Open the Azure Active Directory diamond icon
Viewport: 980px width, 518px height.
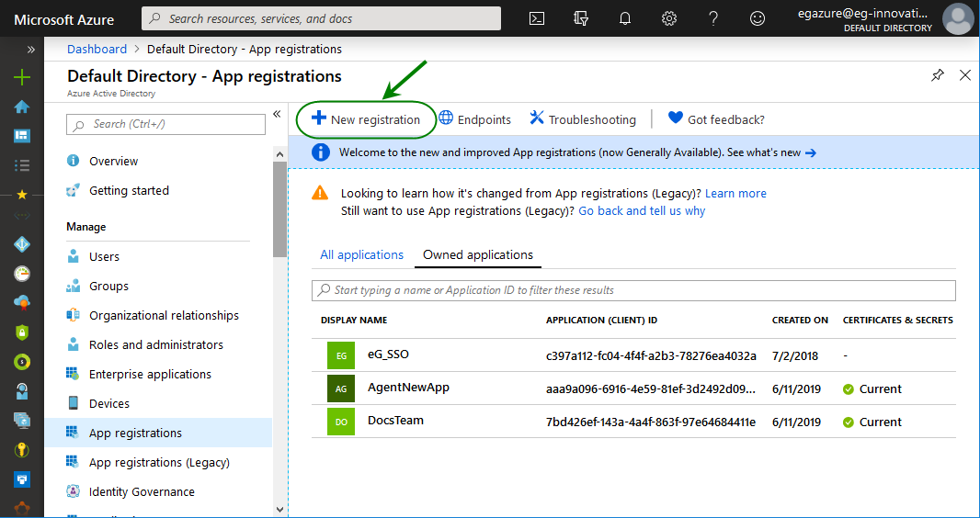click(22, 244)
